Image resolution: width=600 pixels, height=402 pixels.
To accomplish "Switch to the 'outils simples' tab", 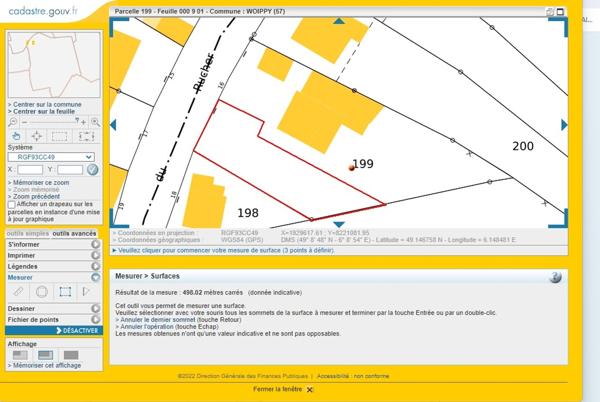I will (x=28, y=233).
